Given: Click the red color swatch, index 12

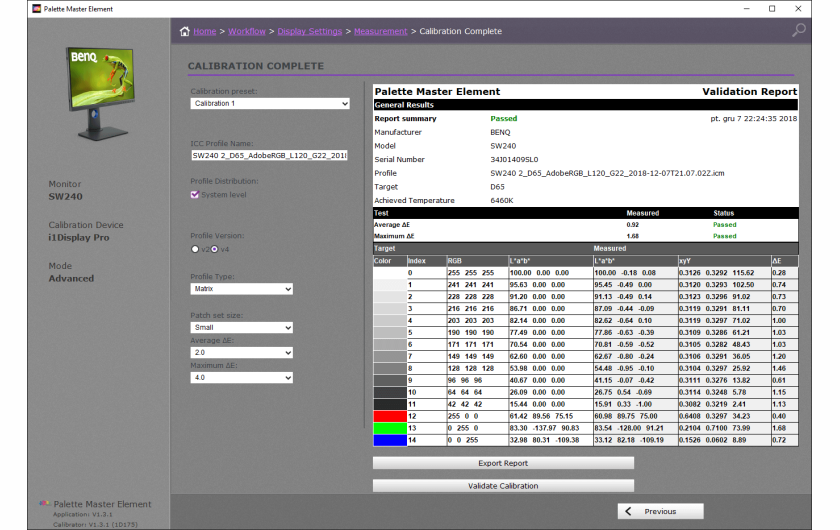Looking at the screenshot, I should [390, 416].
